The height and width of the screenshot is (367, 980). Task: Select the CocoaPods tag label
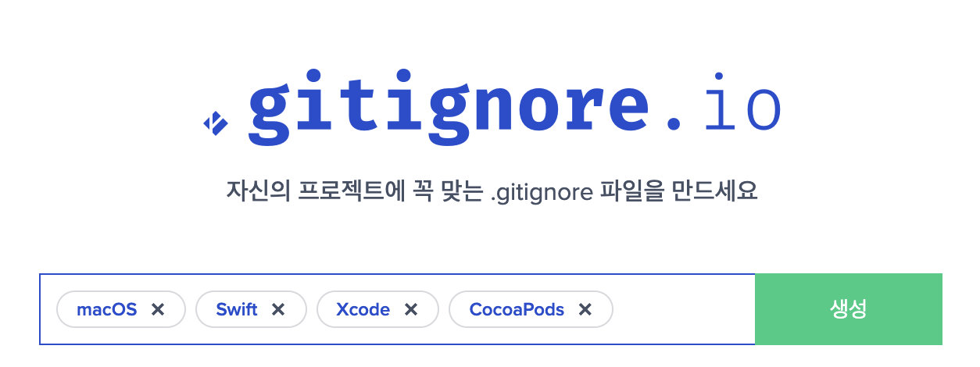pos(517,310)
